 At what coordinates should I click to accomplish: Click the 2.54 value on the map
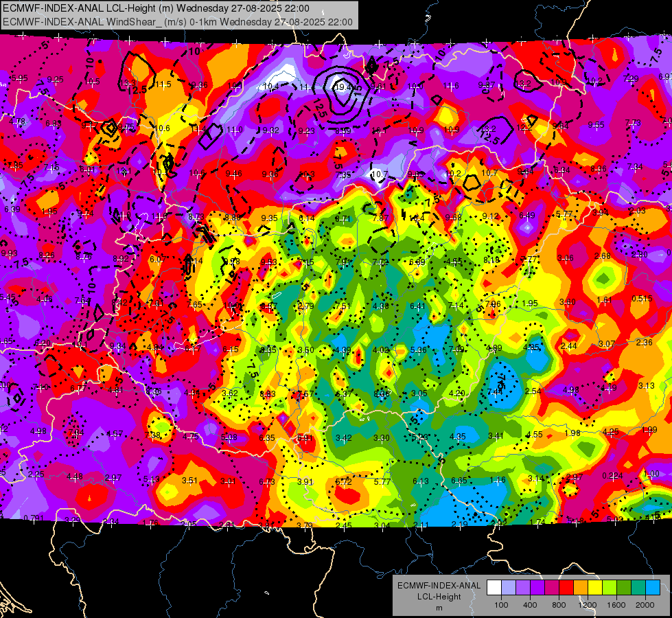(x=533, y=391)
